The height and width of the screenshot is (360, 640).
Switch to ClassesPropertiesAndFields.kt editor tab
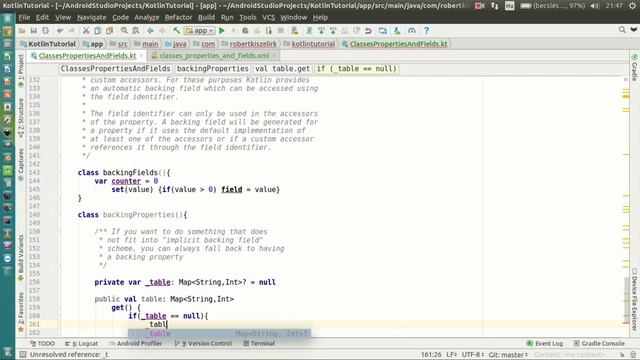point(87,56)
